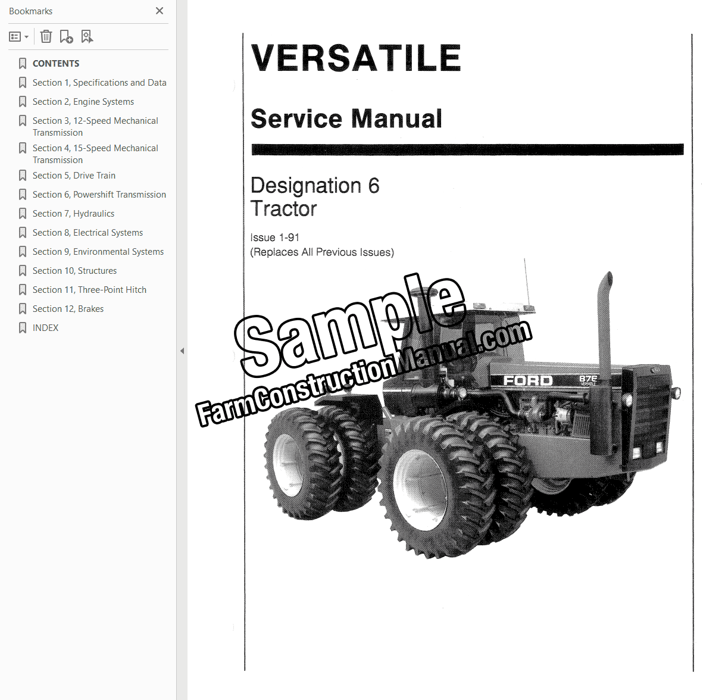This screenshot has height=700, width=728.
Task: Add a new bookmark with the plus icon
Action: click(x=66, y=37)
